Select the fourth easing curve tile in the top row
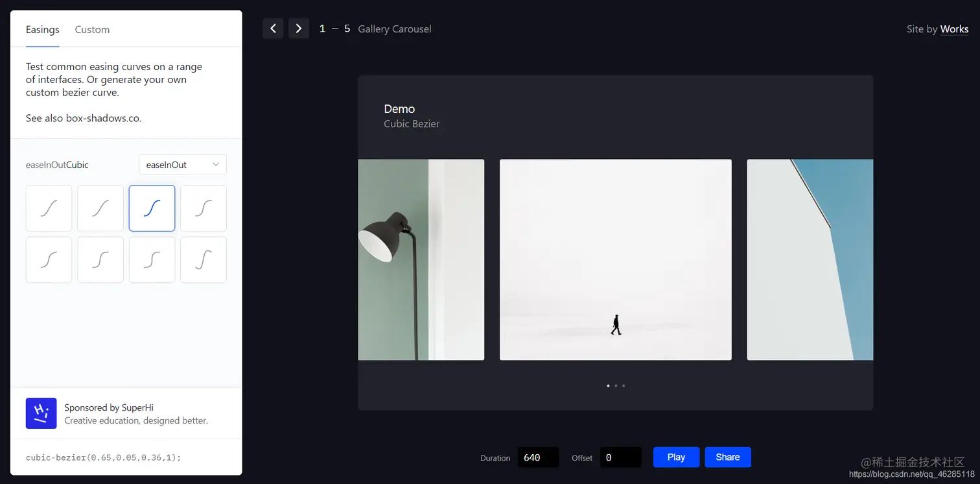The height and width of the screenshot is (484, 980). (x=204, y=208)
